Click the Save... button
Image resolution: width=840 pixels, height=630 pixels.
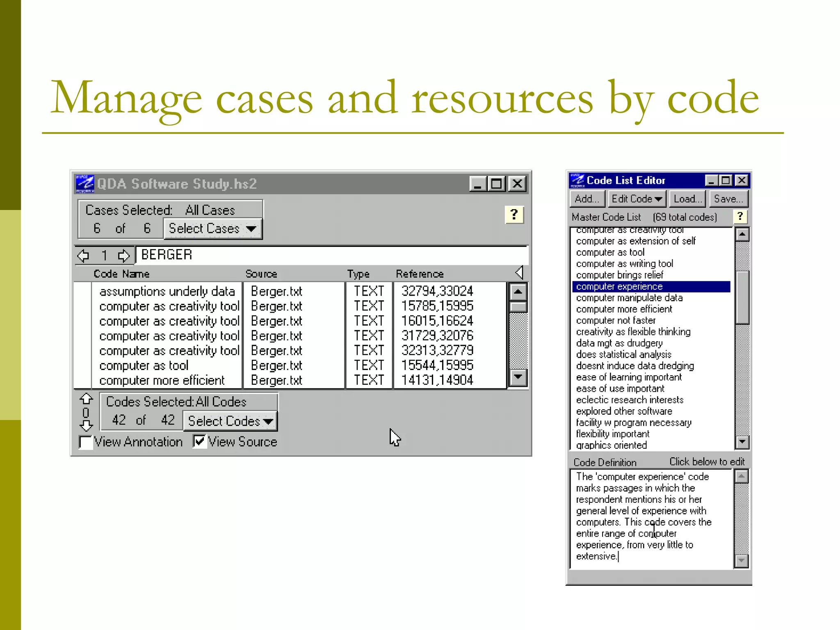coord(728,199)
